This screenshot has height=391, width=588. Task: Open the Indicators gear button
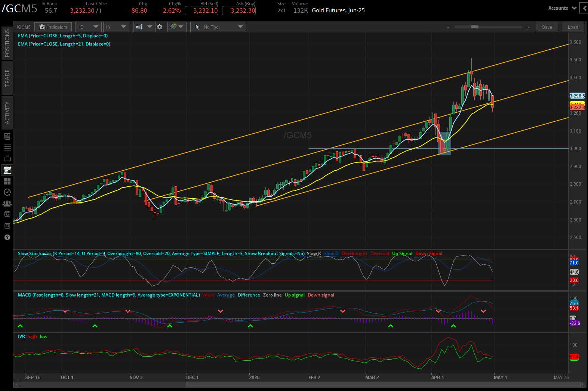point(53,27)
